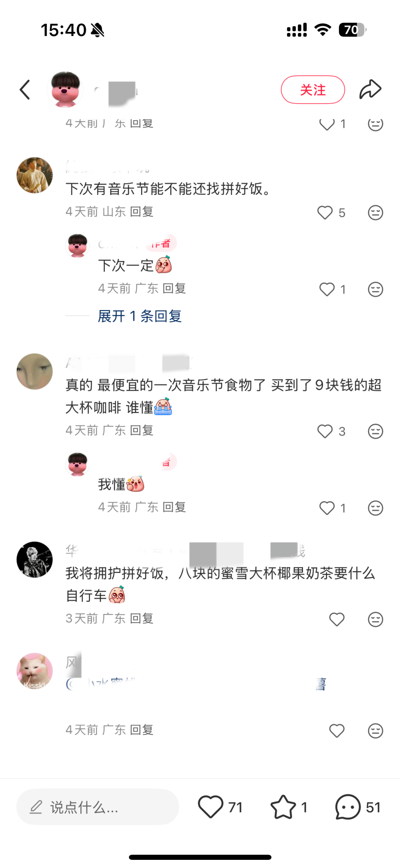The height and width of the screenshot is (868, 400).
Task: Open emoji reaction on 我懂 reply
Action: tap(375, 508)
